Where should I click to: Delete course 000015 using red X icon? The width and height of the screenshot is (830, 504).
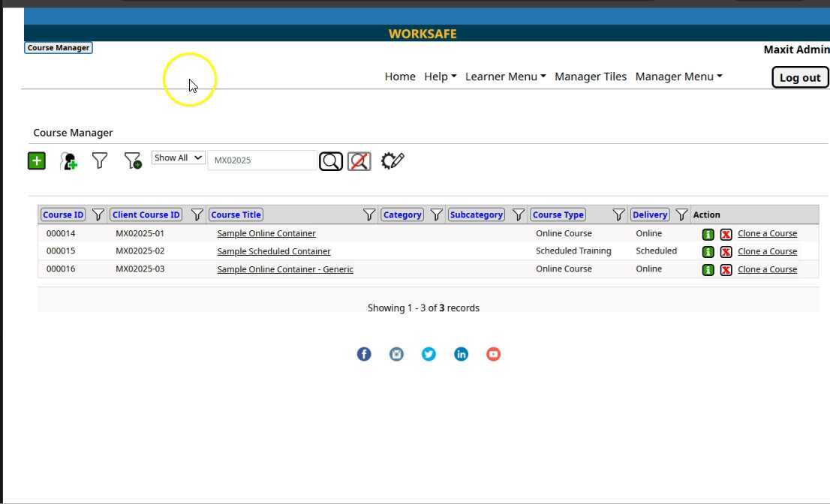click(x=726, y=252)
